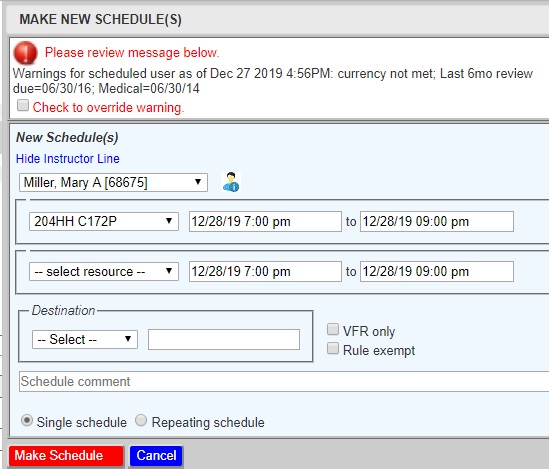
Task: Open the select resource dropdown
Action: click(x=104, y=271)
